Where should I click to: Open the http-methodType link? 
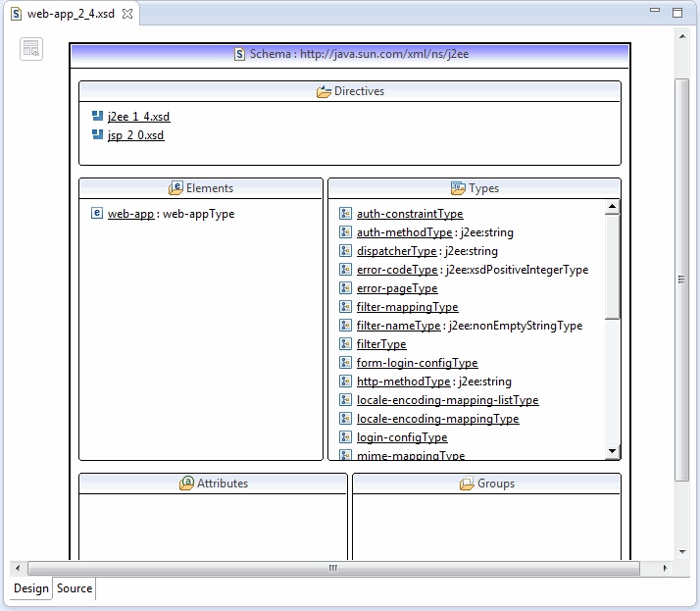click(x=404, y=382)
